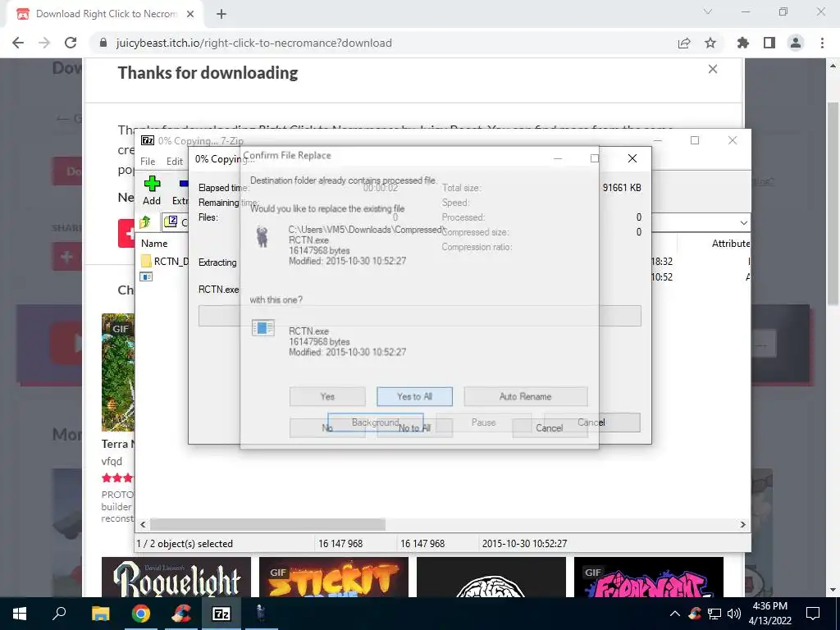Image resolution: width=840 pixels, height=630 pixels.
Task: Open 7-Zip Edit menu
Action: click(175, 162)
